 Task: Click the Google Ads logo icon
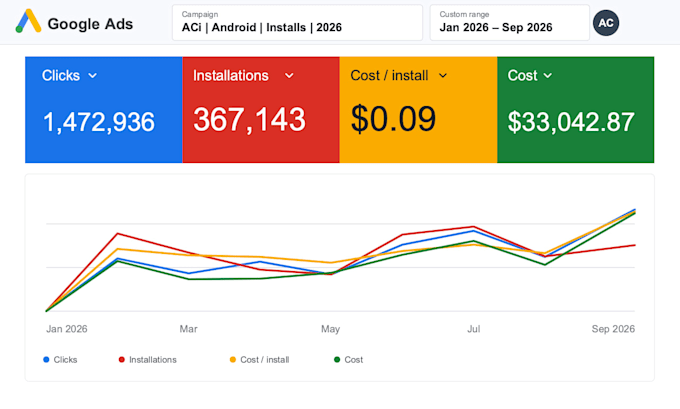click(29, 21)
